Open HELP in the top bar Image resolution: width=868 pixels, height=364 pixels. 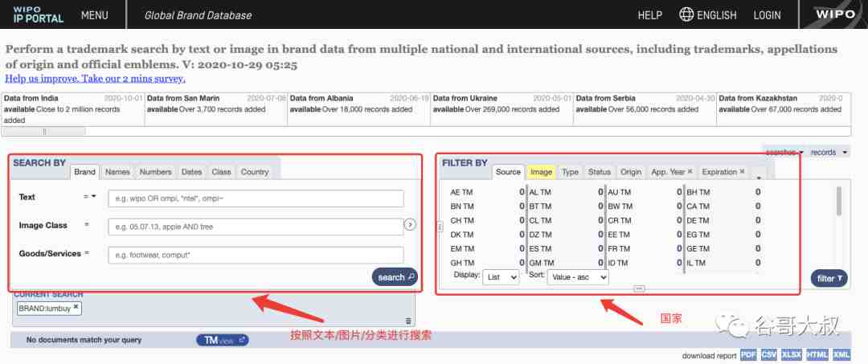(x=650, y=15)
